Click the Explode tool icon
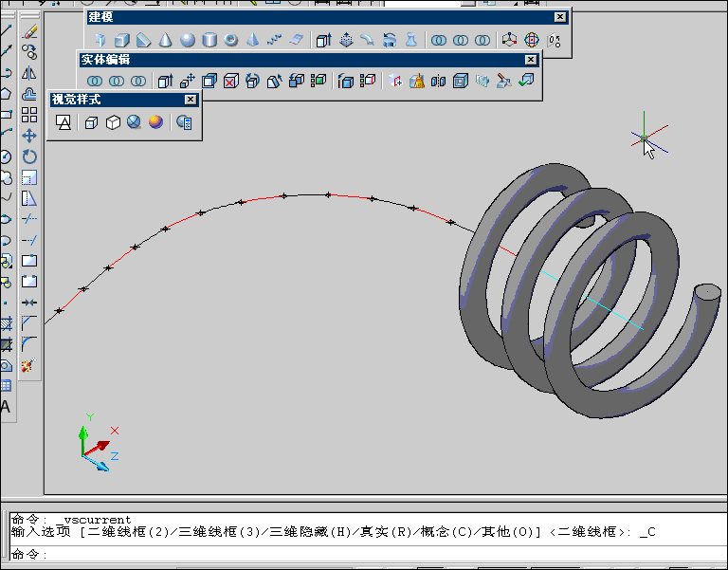Viewport: 728px width, 570px height. (29, 365)
